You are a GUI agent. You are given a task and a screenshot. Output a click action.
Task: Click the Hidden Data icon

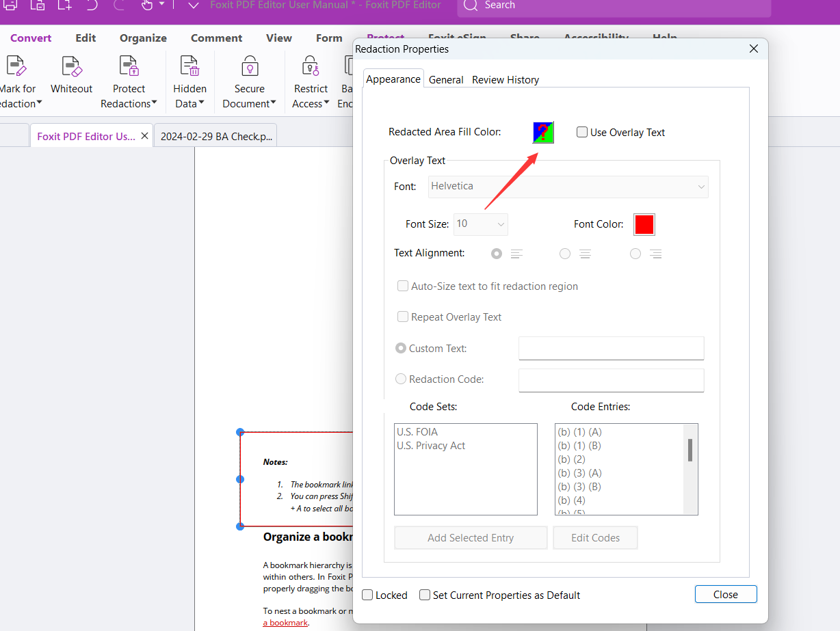[189, 68]
